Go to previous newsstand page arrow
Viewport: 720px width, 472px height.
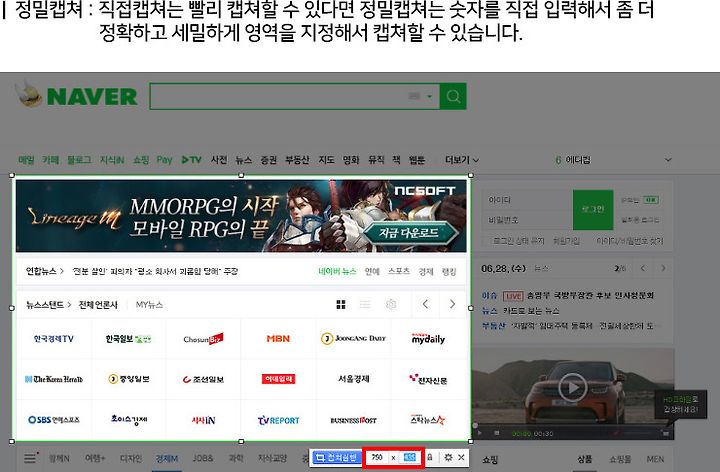pos(425,304)
